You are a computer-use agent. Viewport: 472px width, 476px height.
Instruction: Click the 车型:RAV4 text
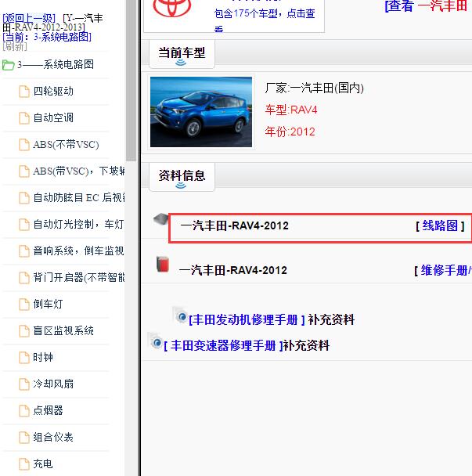coord(290,110)
